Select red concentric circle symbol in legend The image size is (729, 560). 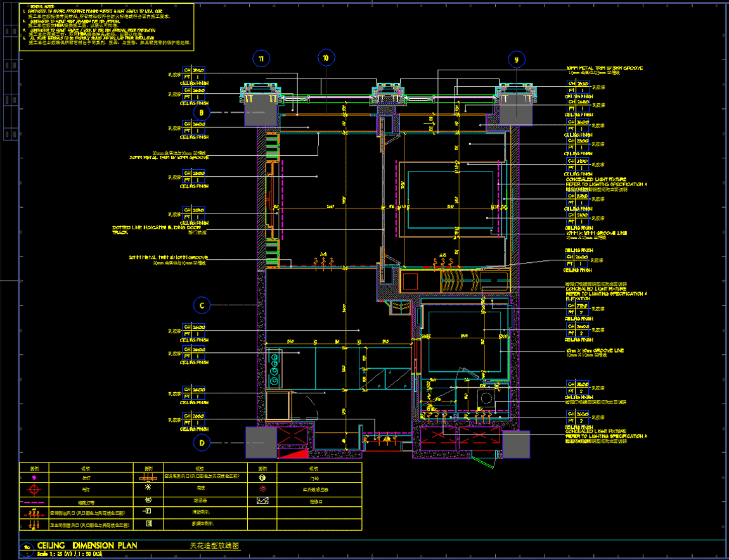pos(262,489)
